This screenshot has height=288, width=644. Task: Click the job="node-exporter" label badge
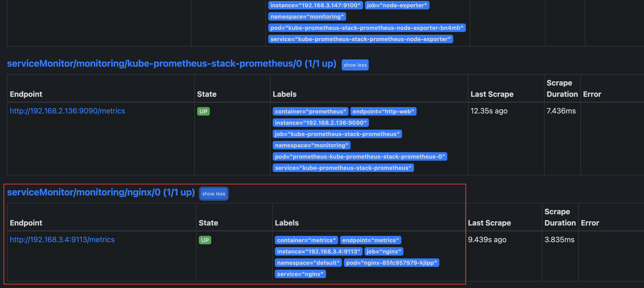point(397,5)
